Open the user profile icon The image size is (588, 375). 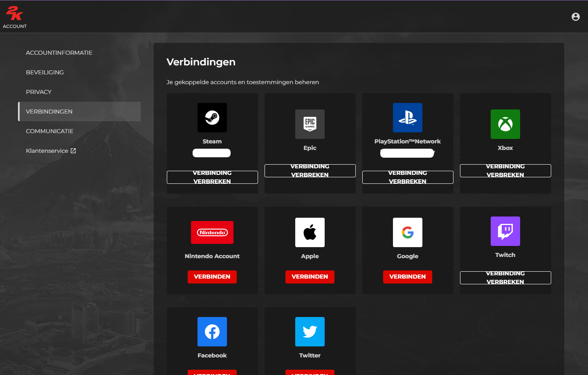tap(575, 17)
